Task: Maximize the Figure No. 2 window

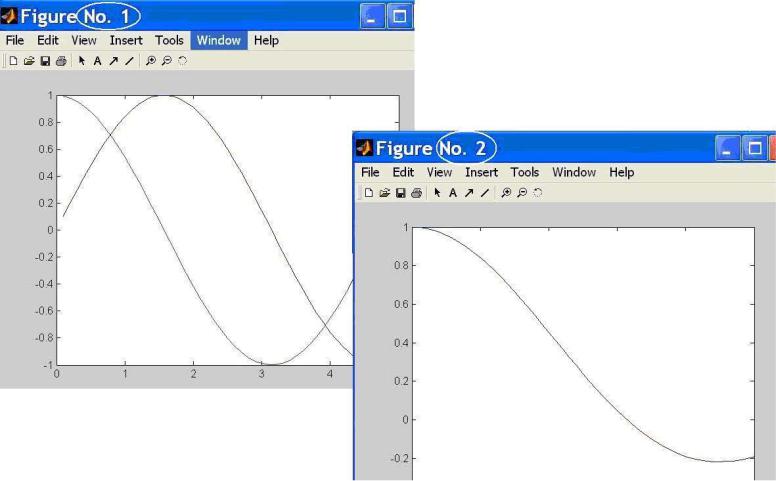Action: pyautogui.click(x=755, y=148)
